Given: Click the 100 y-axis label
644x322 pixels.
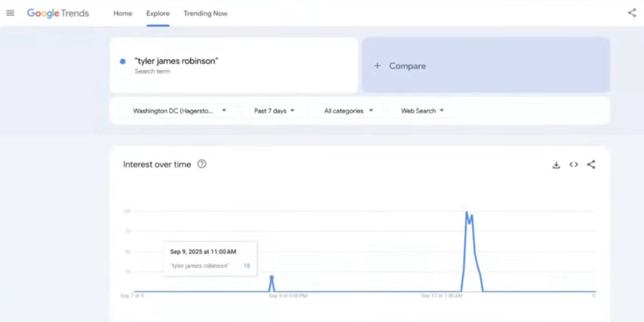Looking at the screenshot, I should pyautogui.click(x=127, y=211).
